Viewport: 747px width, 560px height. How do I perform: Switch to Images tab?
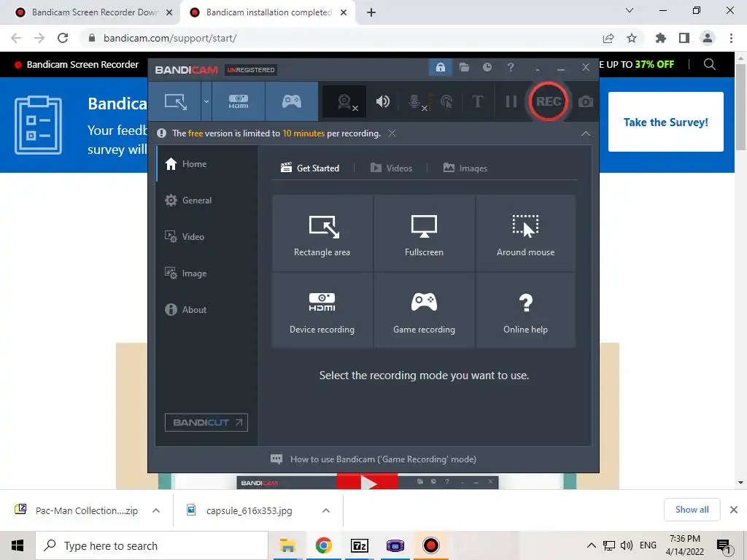pyautogui.click(x=465, y=168)
